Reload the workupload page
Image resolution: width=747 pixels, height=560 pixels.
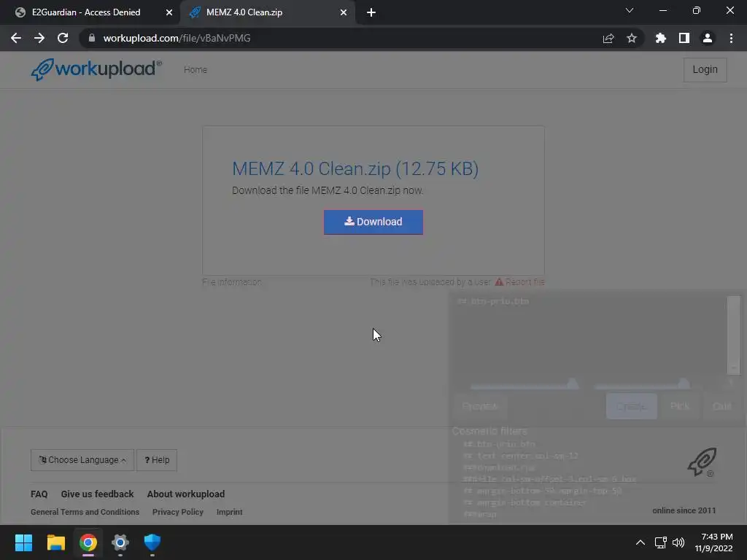[63, 38]
